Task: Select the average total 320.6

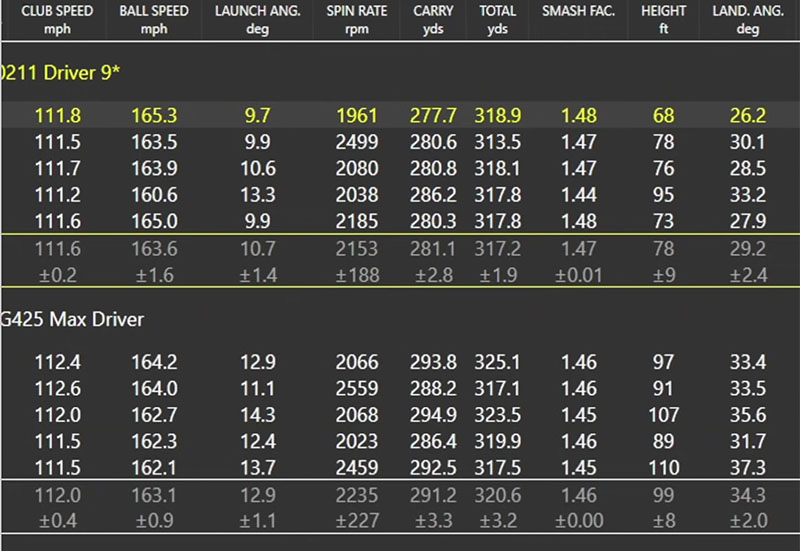Action: pyautogui.click(x=498, y=496)
